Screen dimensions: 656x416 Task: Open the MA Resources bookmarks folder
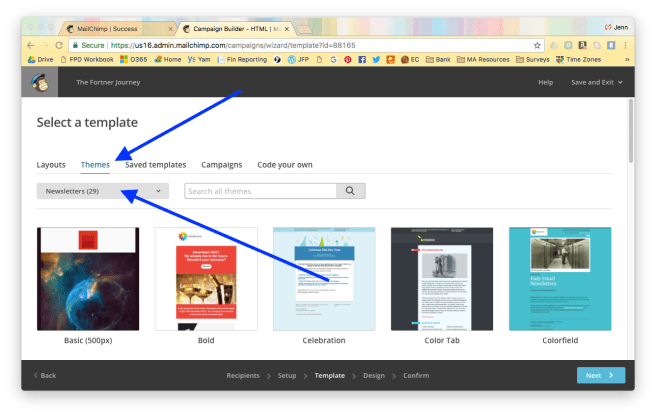pos(483,59)
